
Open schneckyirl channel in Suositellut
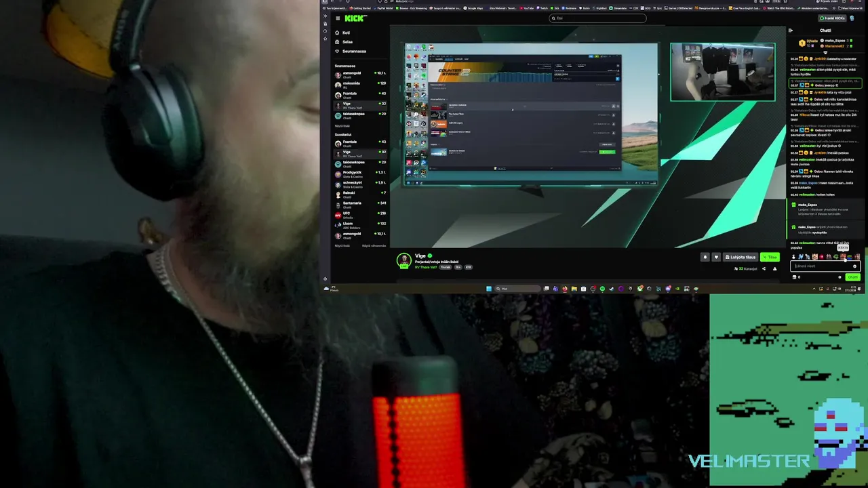(360, 184)
